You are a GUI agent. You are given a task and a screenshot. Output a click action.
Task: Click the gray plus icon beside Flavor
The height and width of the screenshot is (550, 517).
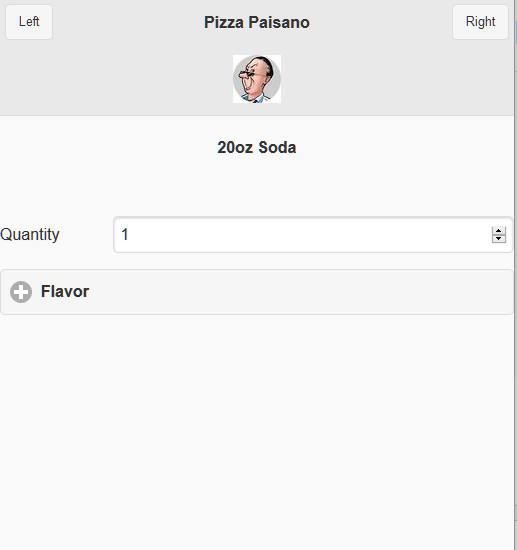(21, 292)
